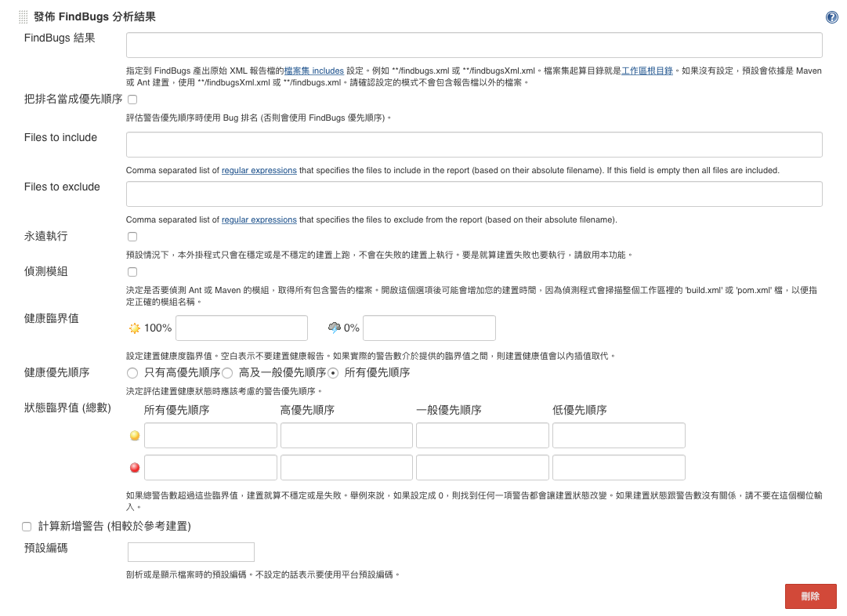Open the 工作區根目錄 link
This screenshot has width=847, height=616.
647,71
